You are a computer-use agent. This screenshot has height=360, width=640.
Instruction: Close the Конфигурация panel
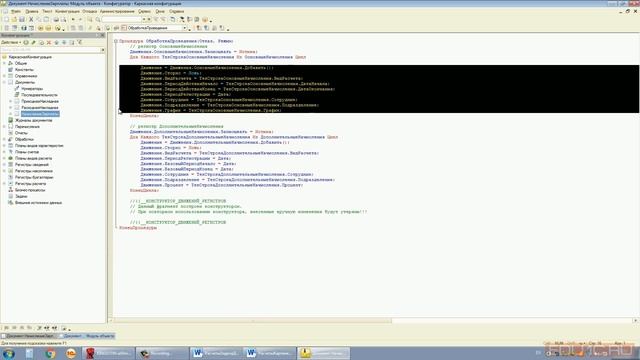tap(103, 36)
